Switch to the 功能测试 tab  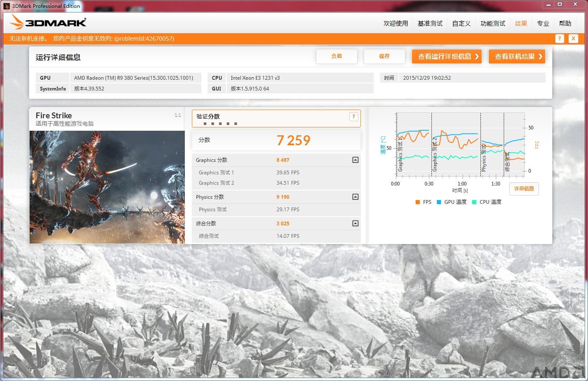click(x=493, y=24)
